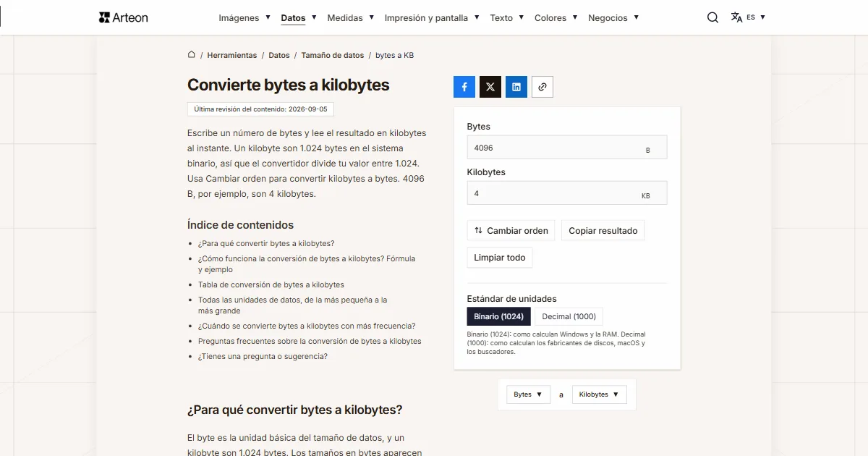Open Herramientas breadcrumb link

coord(232,55)
